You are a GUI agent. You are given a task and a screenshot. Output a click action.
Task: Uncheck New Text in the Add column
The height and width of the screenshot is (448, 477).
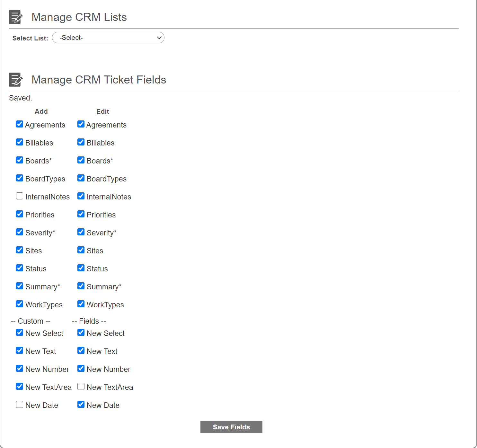[x=20, y=350]
